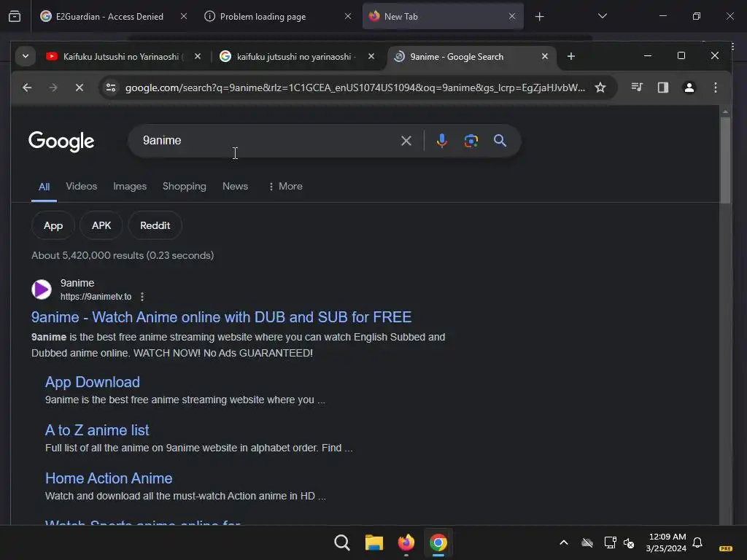This screenshot has height=560, width=747.
Task: Open the Home Action Anime link
Action: [x=109, y=478]
